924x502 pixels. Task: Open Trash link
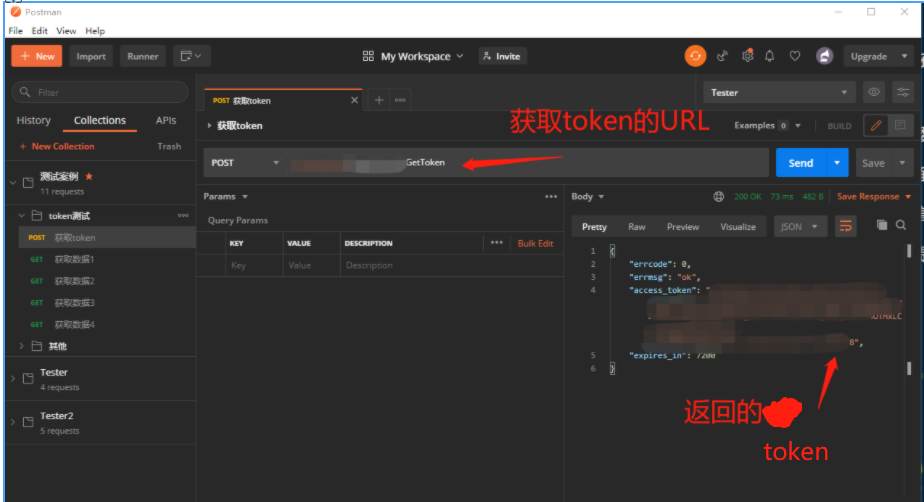[x=169, y=146]
